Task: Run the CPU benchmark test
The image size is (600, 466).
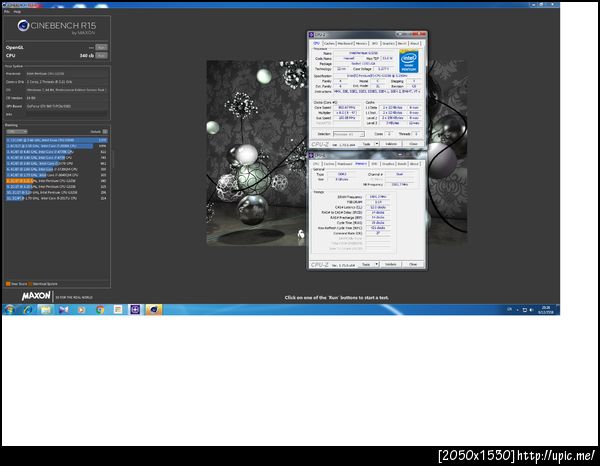Action: click(101, 55)
